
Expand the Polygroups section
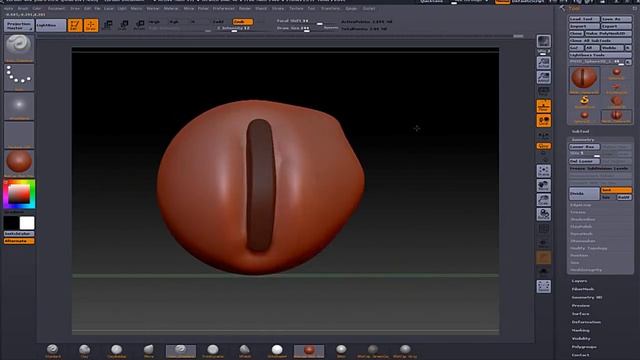pos(584,347)
